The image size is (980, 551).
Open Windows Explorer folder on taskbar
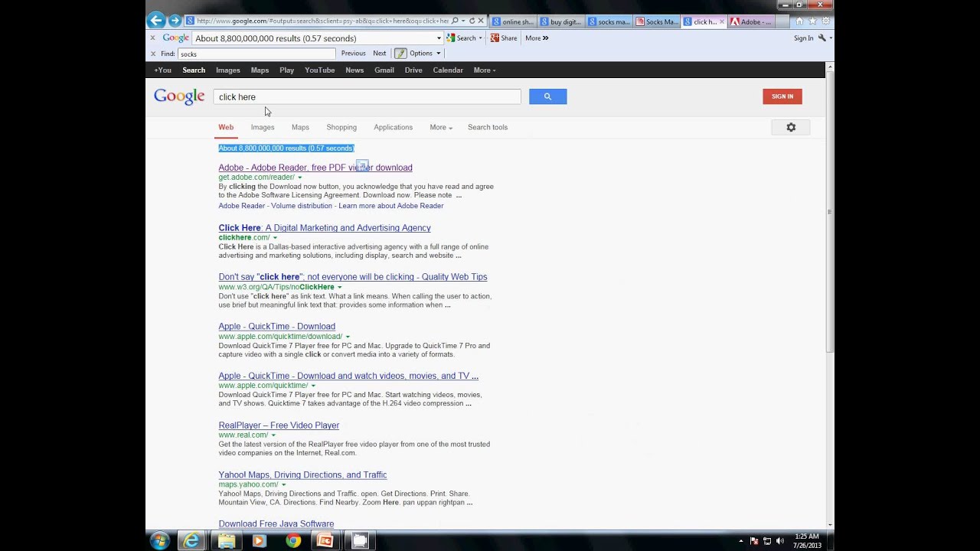(226, 540)
